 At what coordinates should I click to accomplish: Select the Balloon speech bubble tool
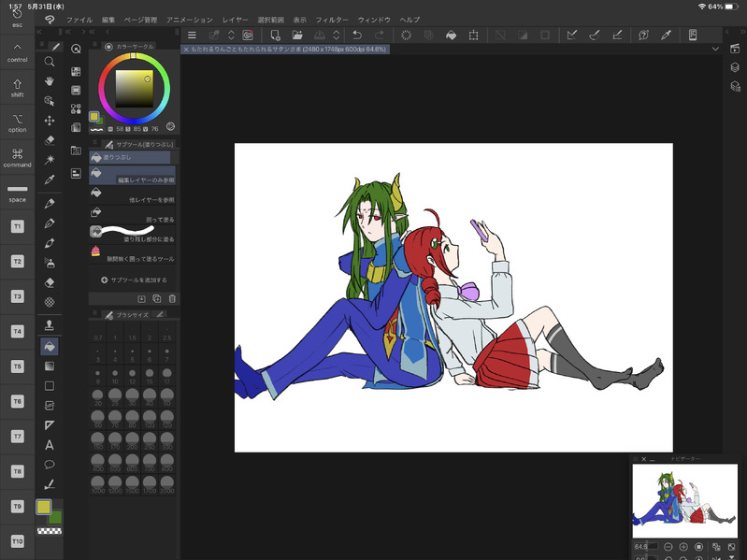(x=50, y=465)
